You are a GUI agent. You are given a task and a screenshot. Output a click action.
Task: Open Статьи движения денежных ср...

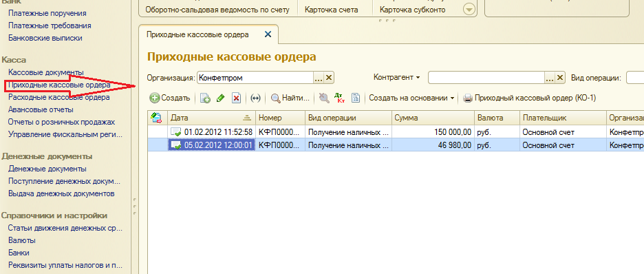66,228
